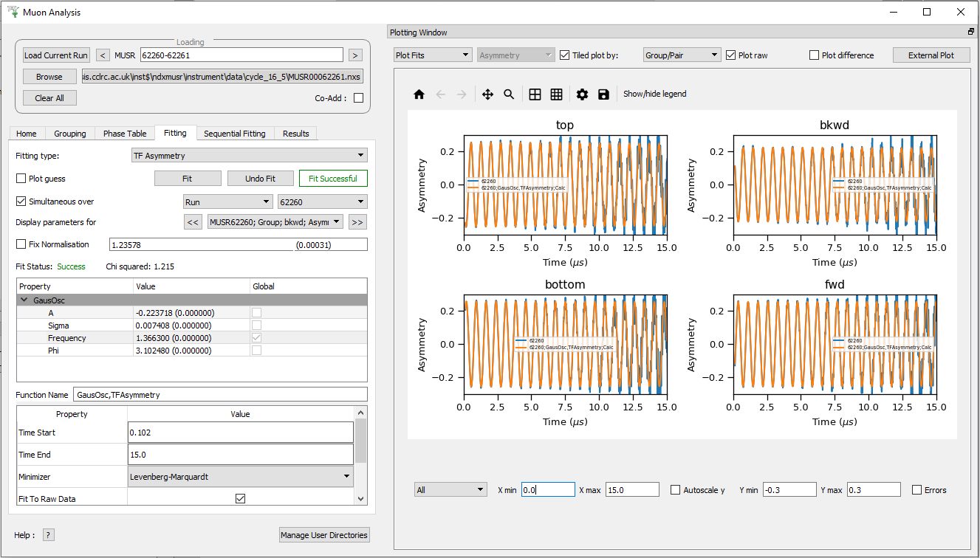Open the Minimizer Levenberg-Marquardt dropdown
980x558 pixels.
[x=240, y=477]
